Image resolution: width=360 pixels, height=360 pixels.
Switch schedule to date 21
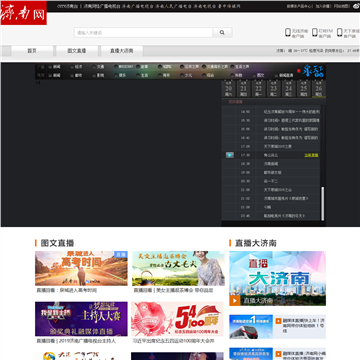tap(243, 89)
